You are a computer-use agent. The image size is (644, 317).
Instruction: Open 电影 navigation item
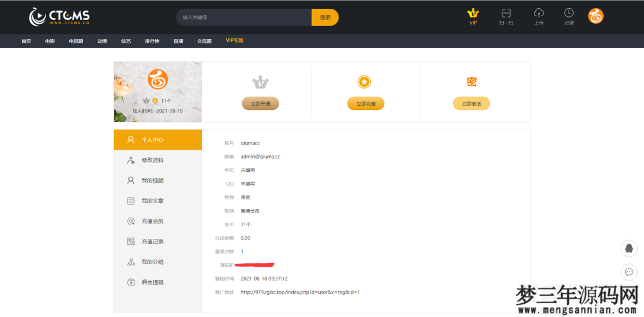50,41
